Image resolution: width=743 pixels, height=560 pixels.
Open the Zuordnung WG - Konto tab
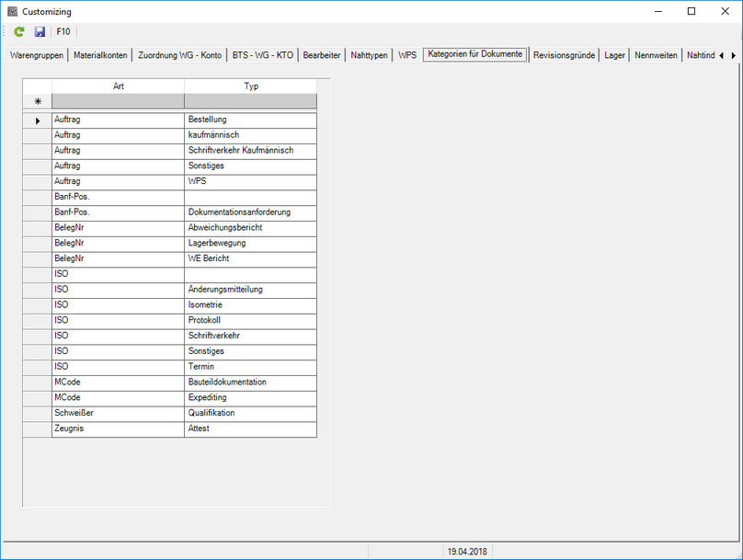point(179,55)
